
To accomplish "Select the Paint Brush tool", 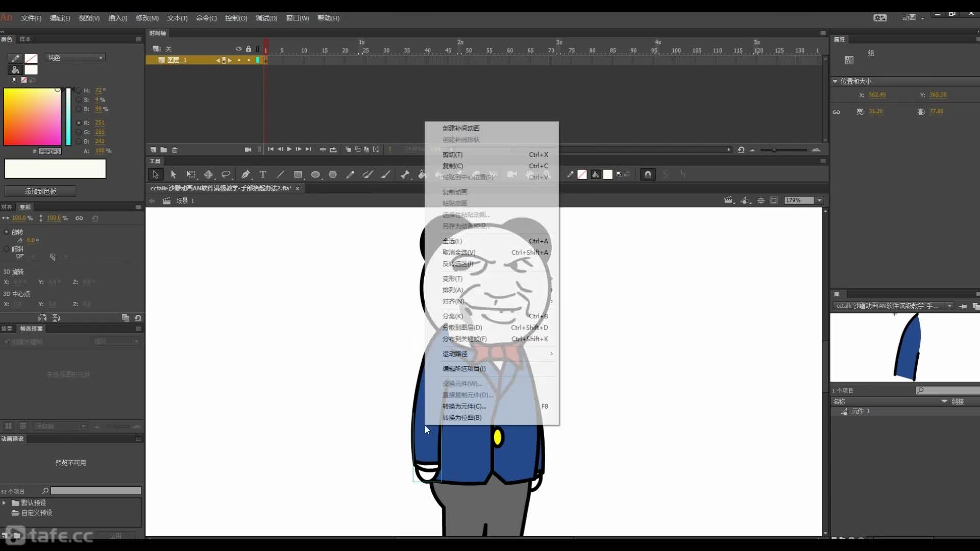I will [x=367, y=174].
